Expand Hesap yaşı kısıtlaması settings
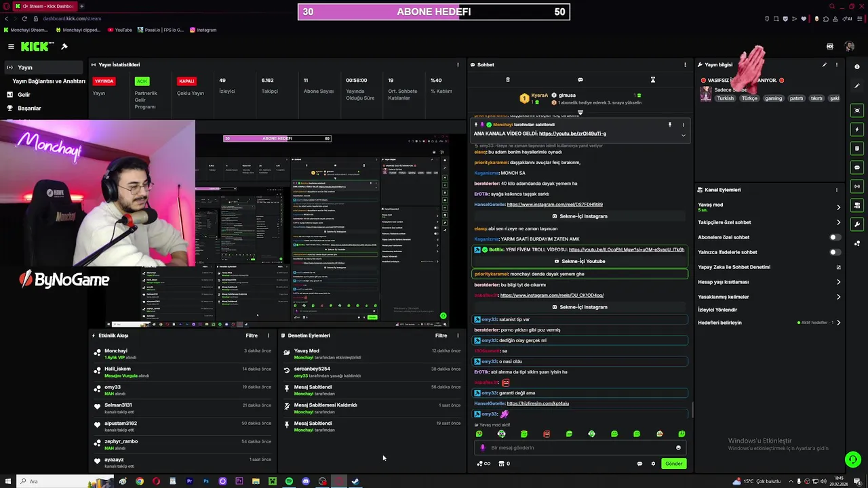 838,282
